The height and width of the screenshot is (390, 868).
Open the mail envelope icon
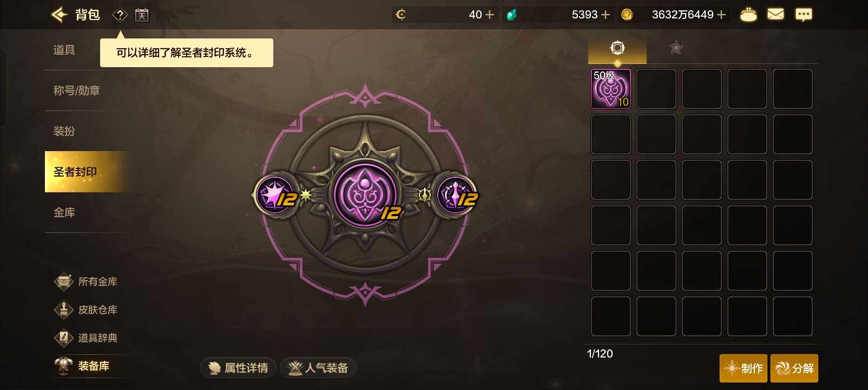(775, 14)
